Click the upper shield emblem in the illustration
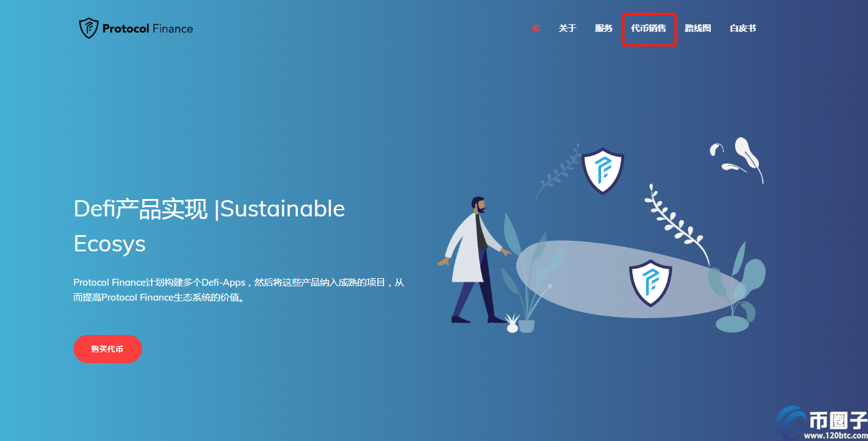Image resolution: width=868 pixels, height=441 pixels. click(602, 170)
